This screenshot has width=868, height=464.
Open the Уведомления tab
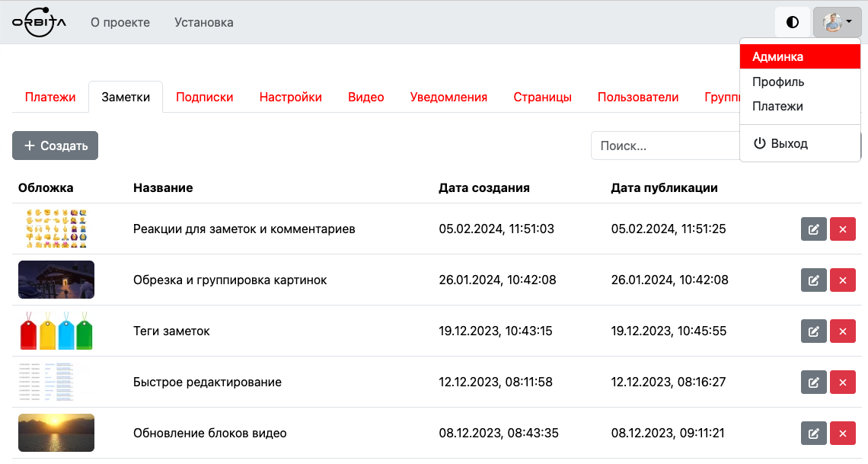[448, 97]
